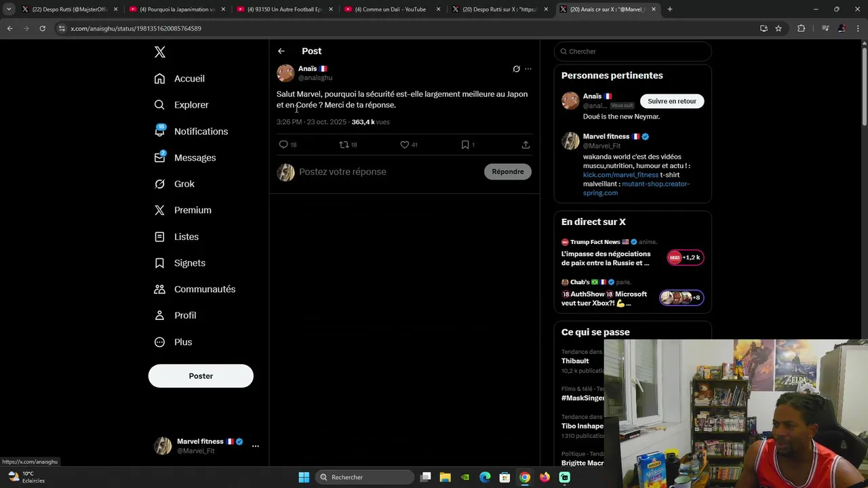Click the X logo in the sidebar
The image size is (868, 488).
point(160,52)
